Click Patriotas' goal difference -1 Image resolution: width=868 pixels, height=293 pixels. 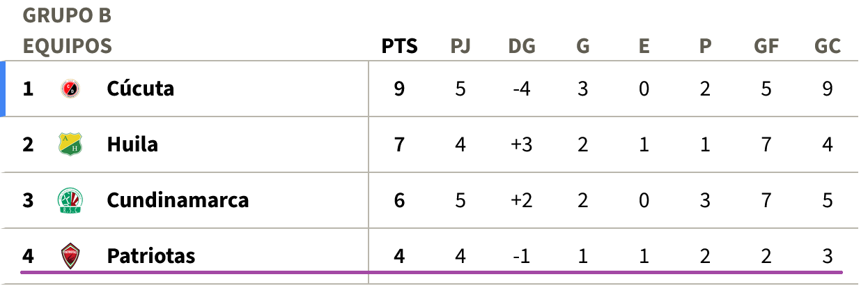(522, 256)
